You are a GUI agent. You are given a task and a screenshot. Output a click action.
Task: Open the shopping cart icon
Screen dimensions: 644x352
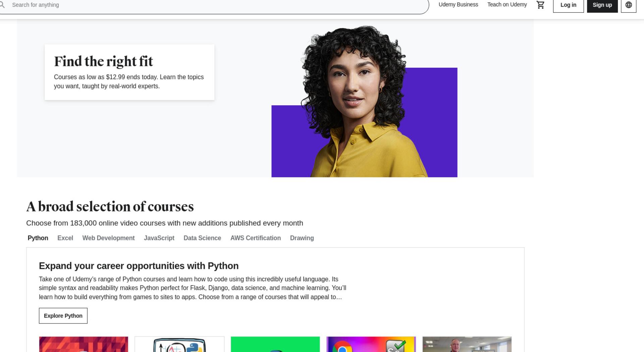tap(540, 5)
